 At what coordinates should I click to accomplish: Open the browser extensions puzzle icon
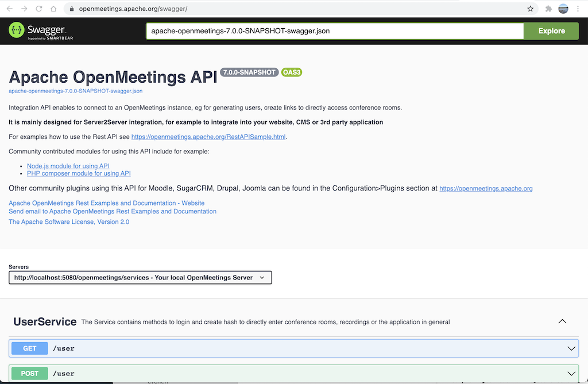pyautogui.click(x=548, y=9)
